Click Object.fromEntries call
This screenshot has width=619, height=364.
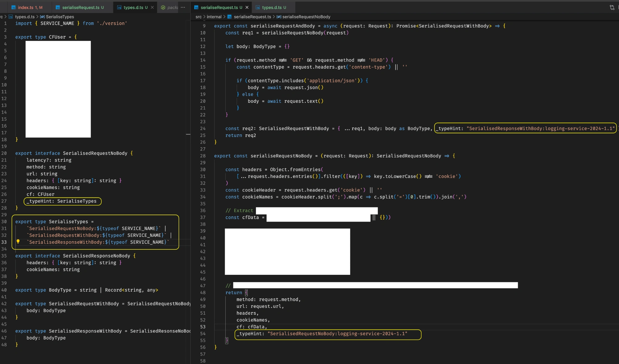point(297,170)
